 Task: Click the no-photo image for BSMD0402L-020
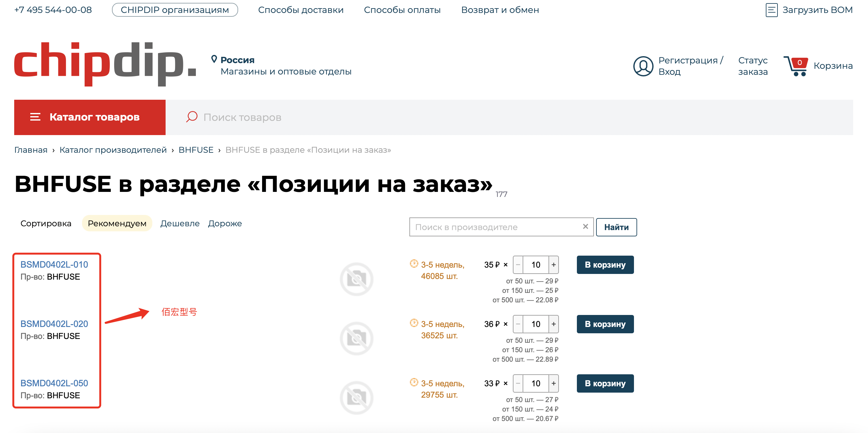(356, 338)
